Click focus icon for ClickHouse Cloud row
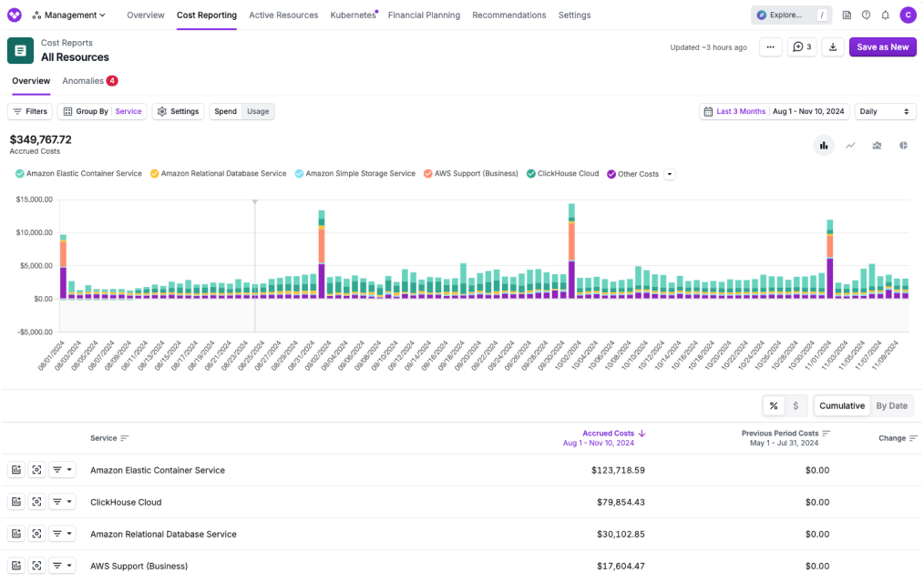This screenshot has width=924, height=583. coord(36,502)
